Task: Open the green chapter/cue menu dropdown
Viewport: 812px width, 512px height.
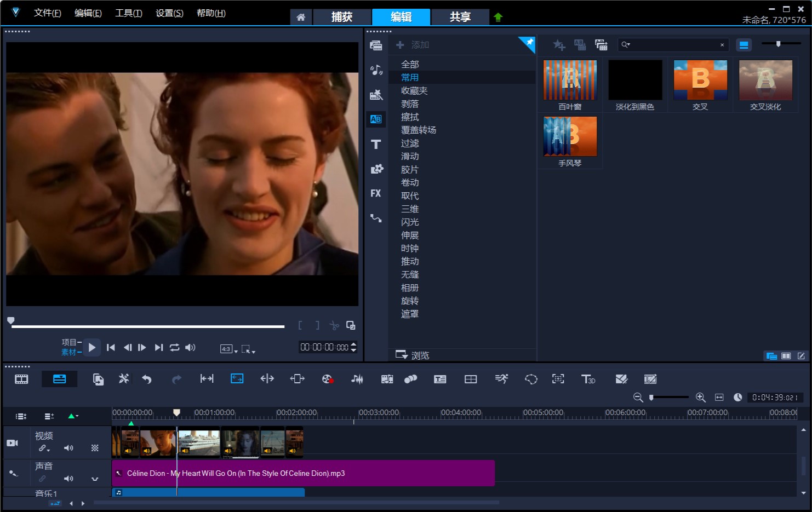Action: coord(73,416)
